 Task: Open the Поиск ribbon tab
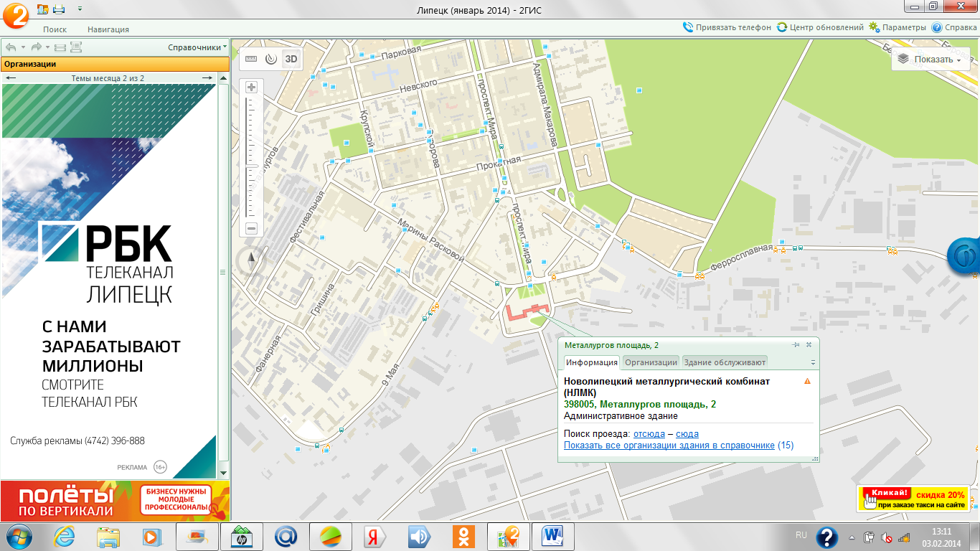(55, 29)
